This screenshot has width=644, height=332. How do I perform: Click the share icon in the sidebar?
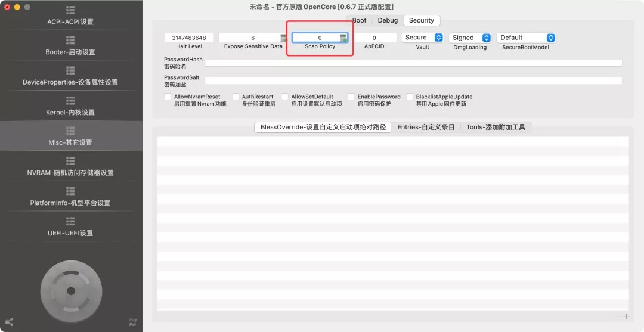(x=9, y=322)
